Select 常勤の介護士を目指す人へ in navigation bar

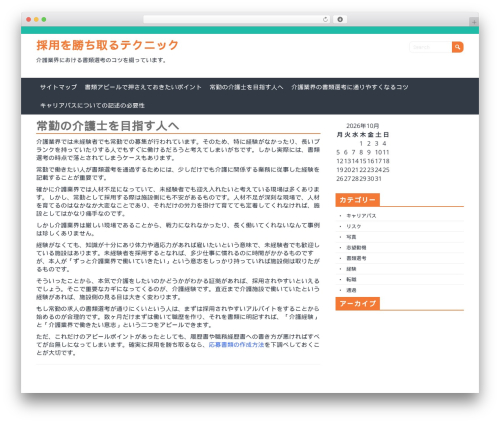pos(246,87)
